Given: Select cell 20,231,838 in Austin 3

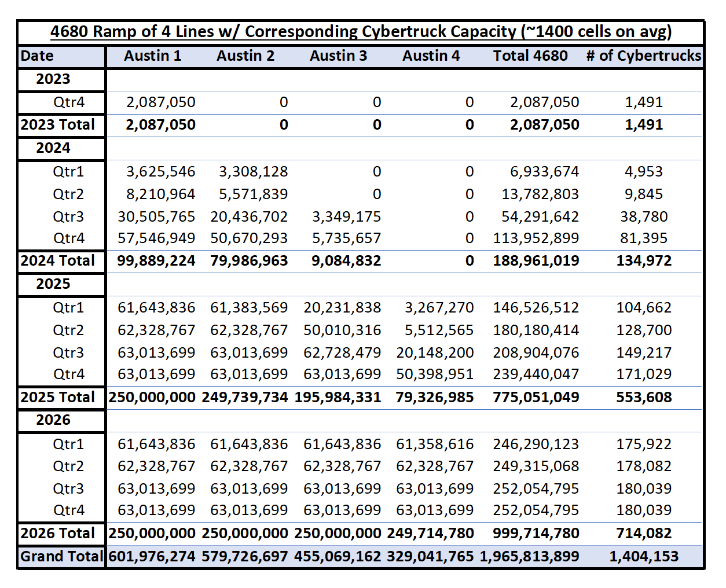Looking at the screenshot, I should coord(342,308).
